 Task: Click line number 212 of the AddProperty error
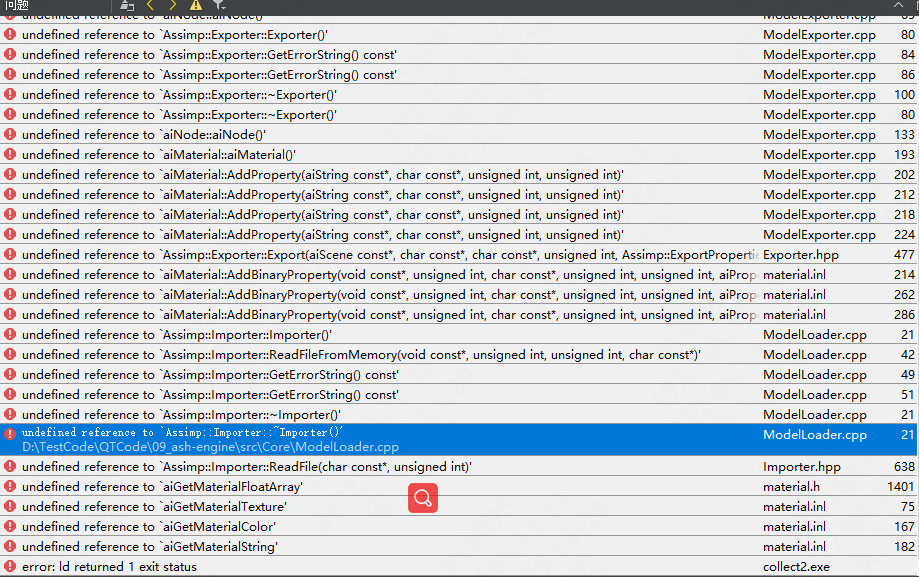tap(904, 195)
